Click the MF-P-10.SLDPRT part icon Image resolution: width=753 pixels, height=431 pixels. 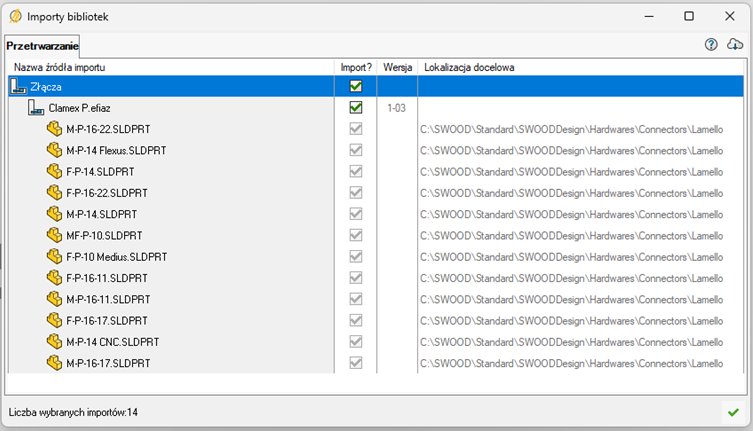(x=54, y=235)
